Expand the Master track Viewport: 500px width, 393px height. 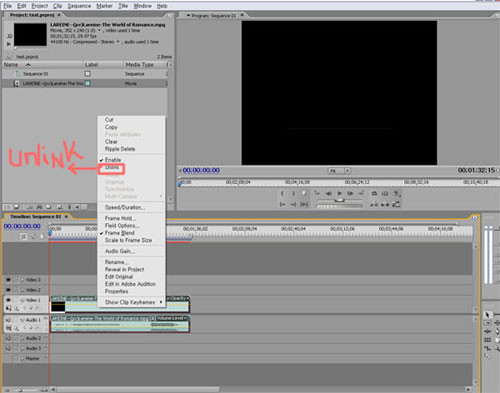coord(22,359)
